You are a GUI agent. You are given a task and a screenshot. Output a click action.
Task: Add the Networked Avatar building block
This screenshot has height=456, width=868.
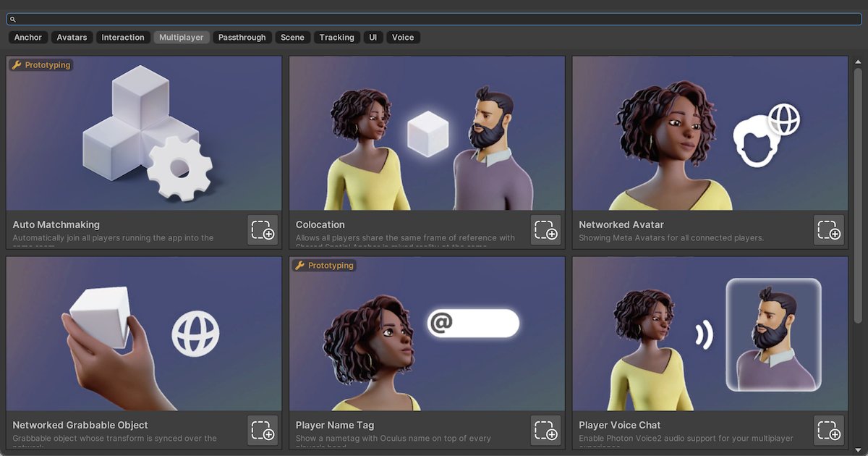pyautogui.click(x=829, y=230)
